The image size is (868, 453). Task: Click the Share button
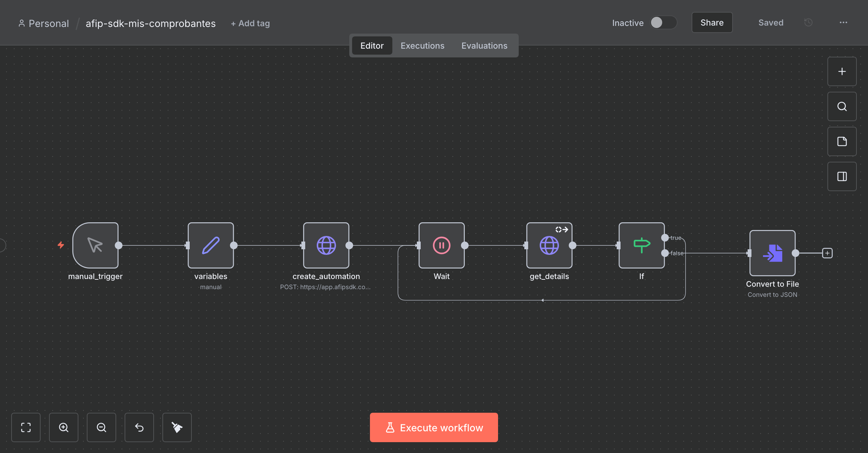712,23
